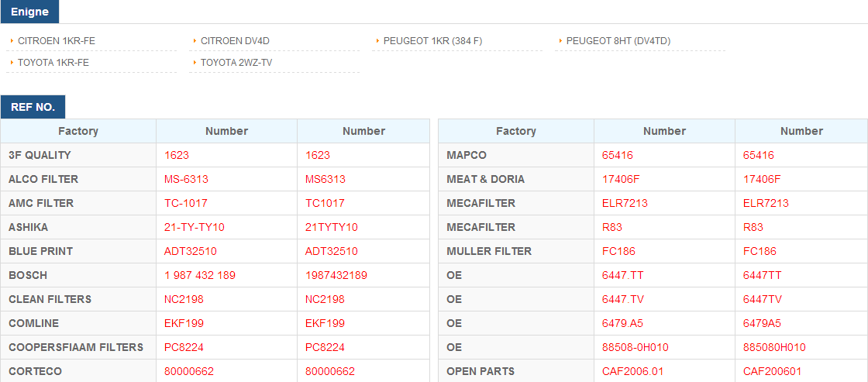Open the TOYOTA 2WZ-TV engine link
Viewport: 868px width, 382px height.
point(236,63)
